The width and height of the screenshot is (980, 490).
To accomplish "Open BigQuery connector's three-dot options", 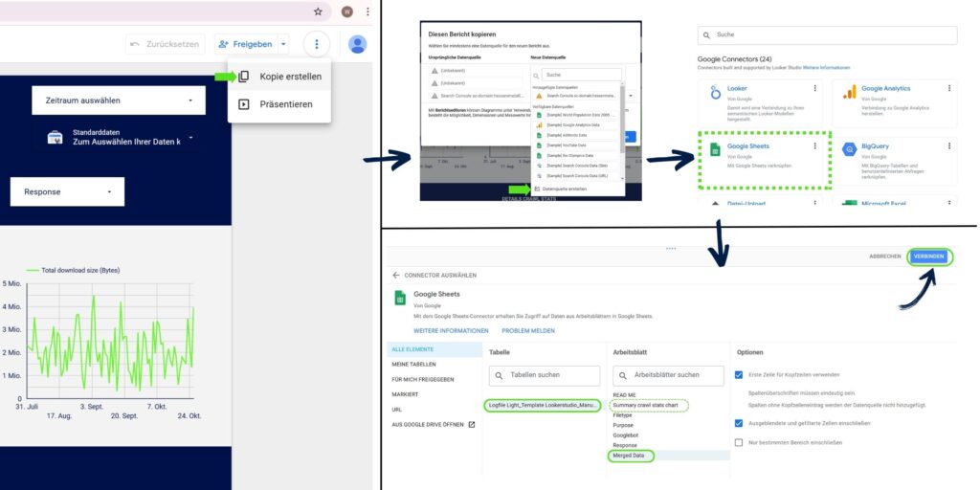I will 948,145.
